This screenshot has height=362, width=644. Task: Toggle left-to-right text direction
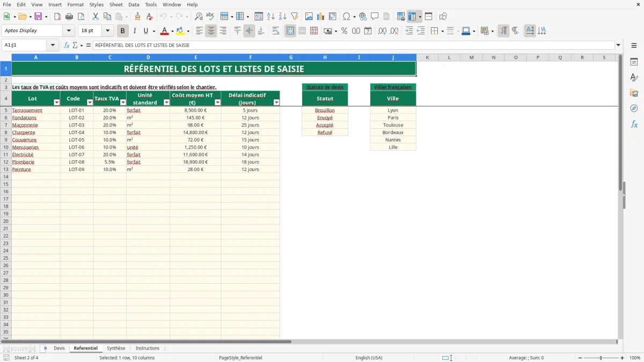click(503, 31)
